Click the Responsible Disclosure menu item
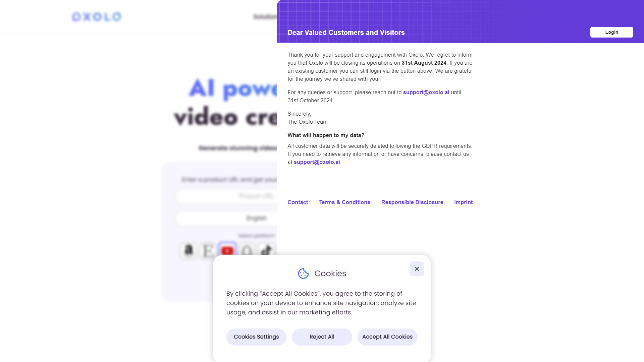This screenshot has width=644, height=362. 412,202
